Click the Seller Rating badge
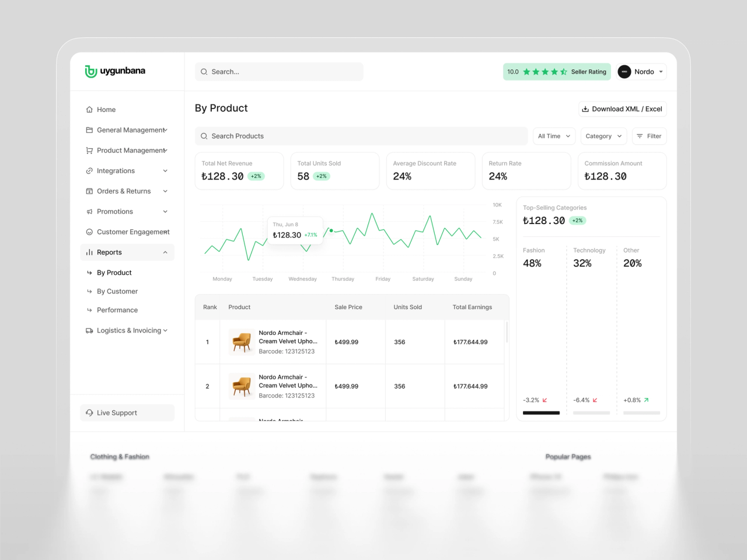This screenshot has height=560, width=747. tap(557, 72)
